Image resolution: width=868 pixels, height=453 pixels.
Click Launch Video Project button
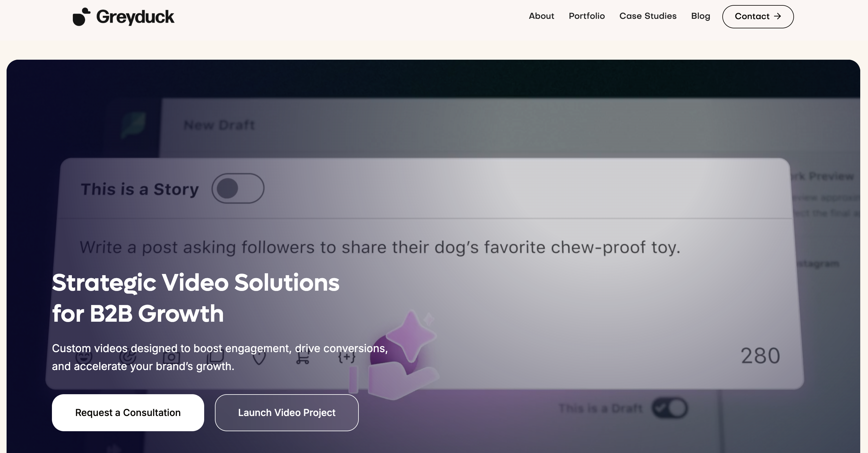pos(286,412)
